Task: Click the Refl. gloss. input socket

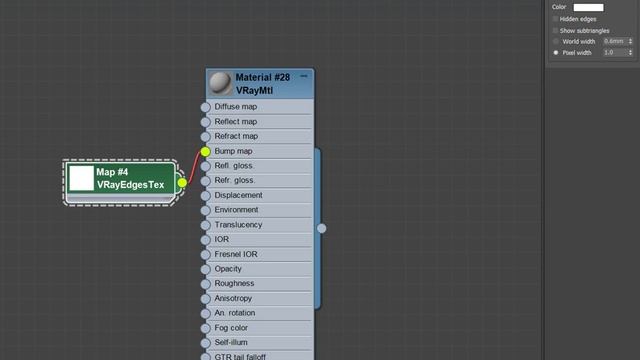Action: coord(206,166)
